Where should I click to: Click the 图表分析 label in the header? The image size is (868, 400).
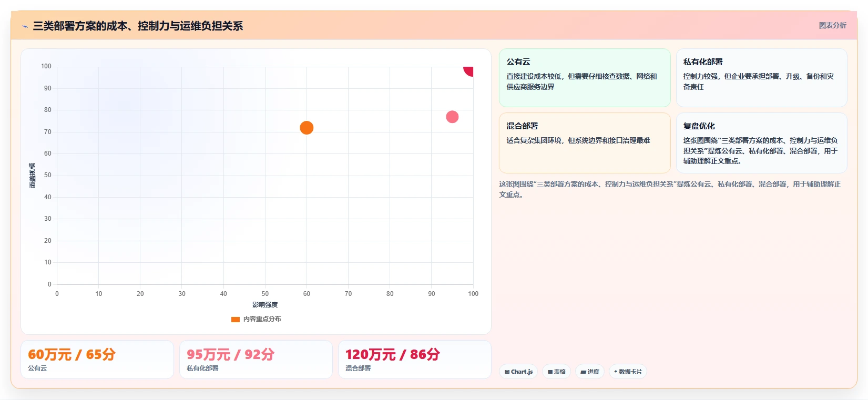point(832,25)
